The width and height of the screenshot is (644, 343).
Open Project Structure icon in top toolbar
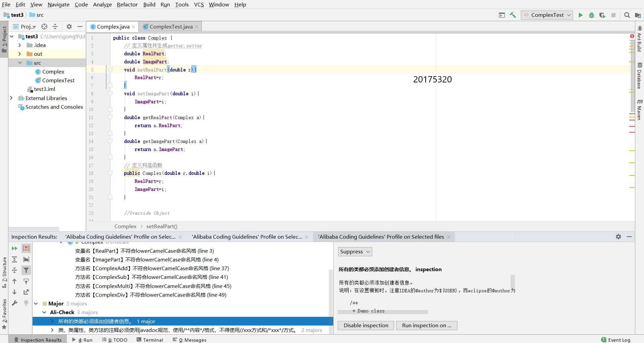(x=638, y=15)
